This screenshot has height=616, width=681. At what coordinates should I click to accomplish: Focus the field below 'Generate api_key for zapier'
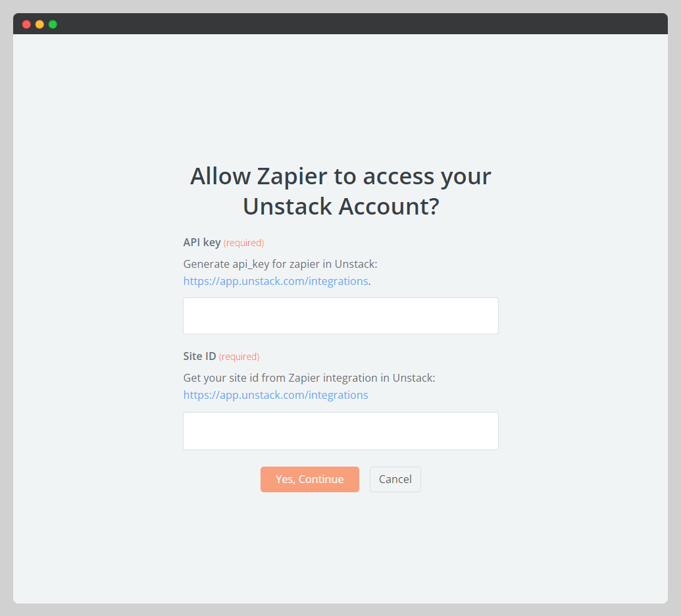click(340, 316)
